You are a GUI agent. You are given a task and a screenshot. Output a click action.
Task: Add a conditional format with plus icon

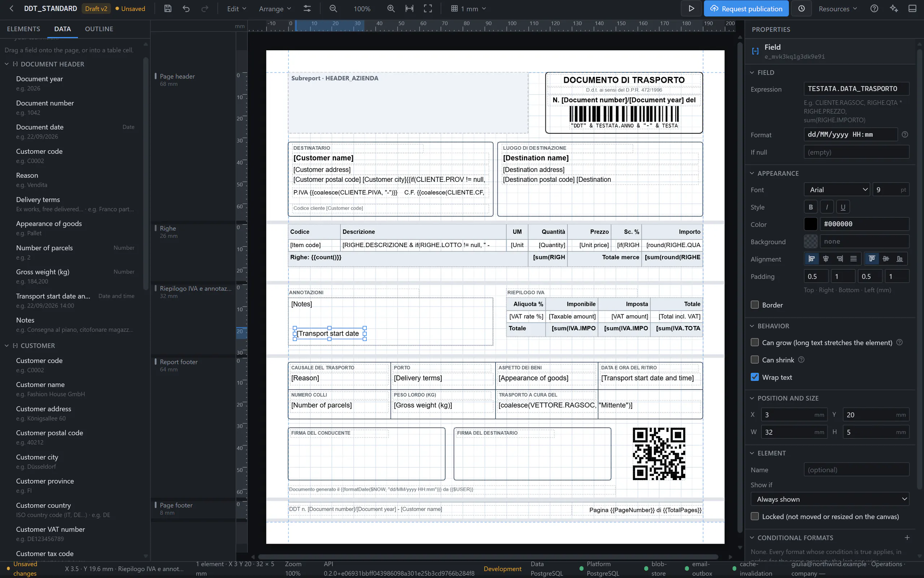point(907,538)
